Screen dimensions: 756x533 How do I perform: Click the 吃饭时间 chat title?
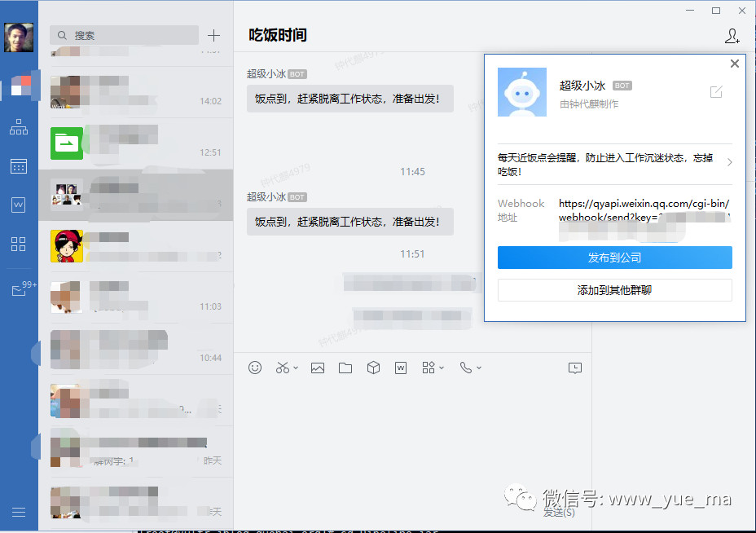click(x=278, y=35)
